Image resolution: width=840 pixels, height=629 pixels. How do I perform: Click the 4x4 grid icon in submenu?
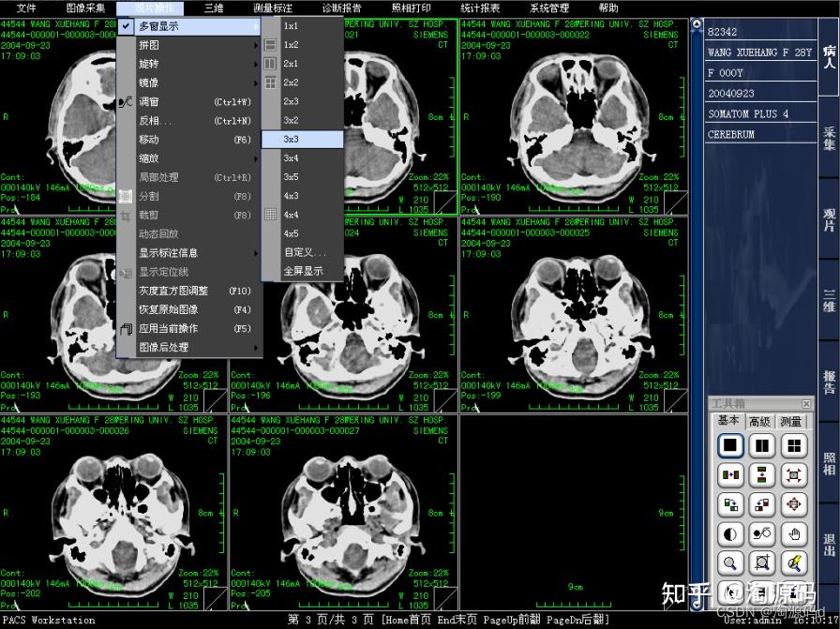pyautogui.click(x=271, y=215)
